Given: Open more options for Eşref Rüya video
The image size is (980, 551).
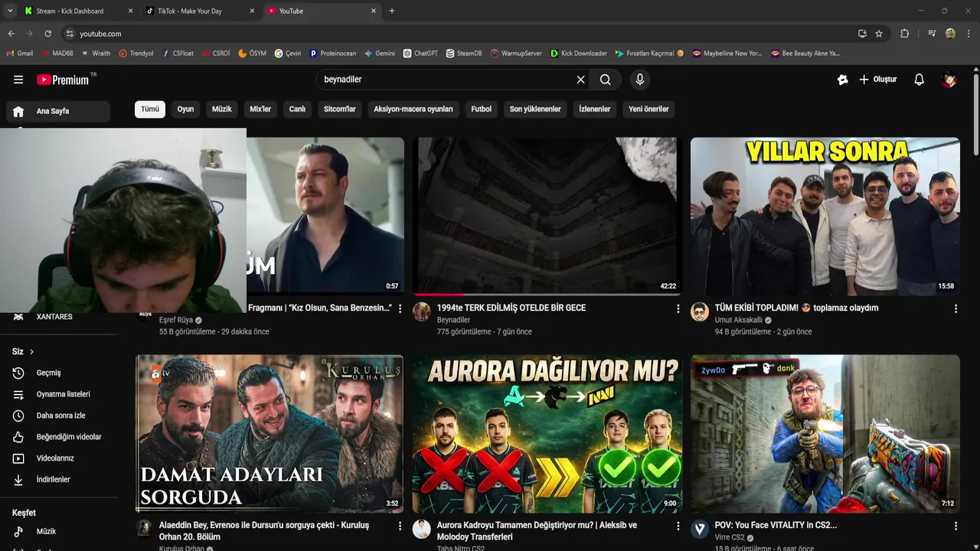Looking at the screenshot, I should coord(400,308).
